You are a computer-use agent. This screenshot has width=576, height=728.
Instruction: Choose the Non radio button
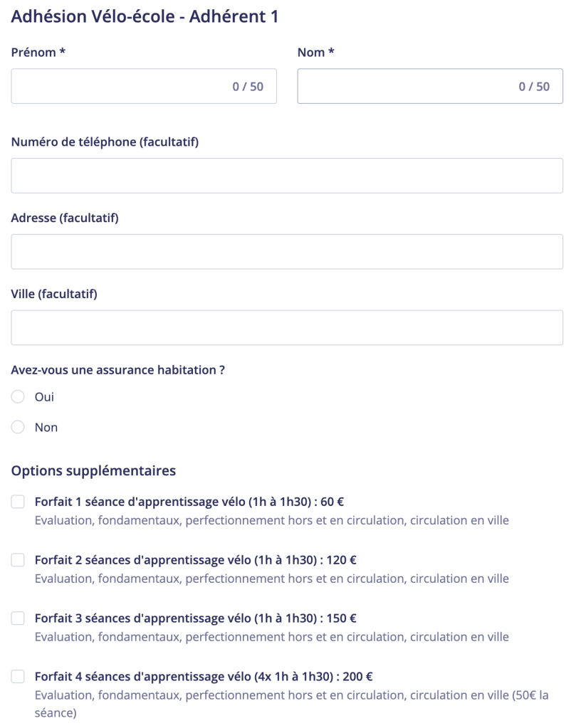(x=19, y=428)
